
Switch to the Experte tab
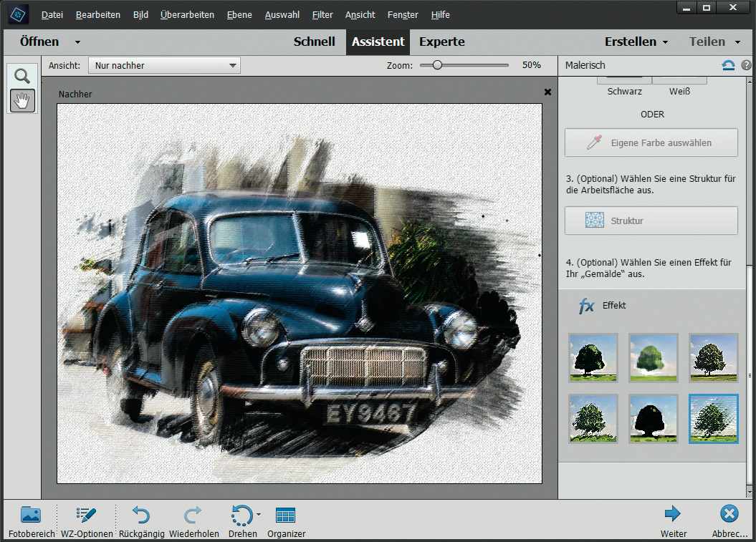[x=441, y=42]
